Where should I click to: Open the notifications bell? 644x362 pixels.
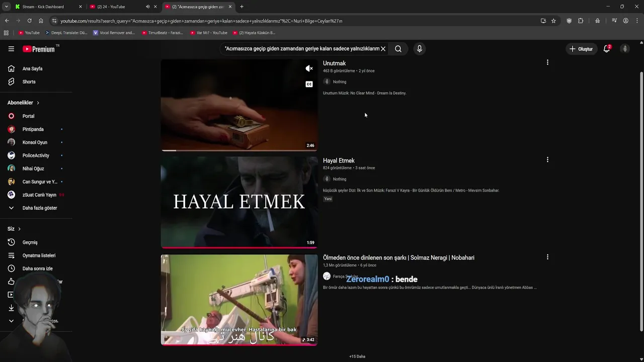pos(607,49)
